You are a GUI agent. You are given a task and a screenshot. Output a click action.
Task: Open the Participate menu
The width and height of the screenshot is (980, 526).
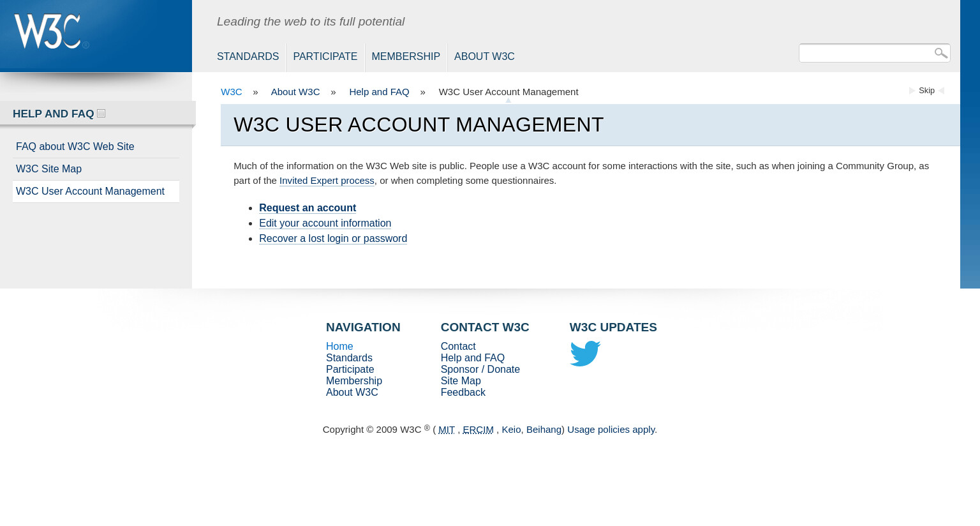pos(325,57)
